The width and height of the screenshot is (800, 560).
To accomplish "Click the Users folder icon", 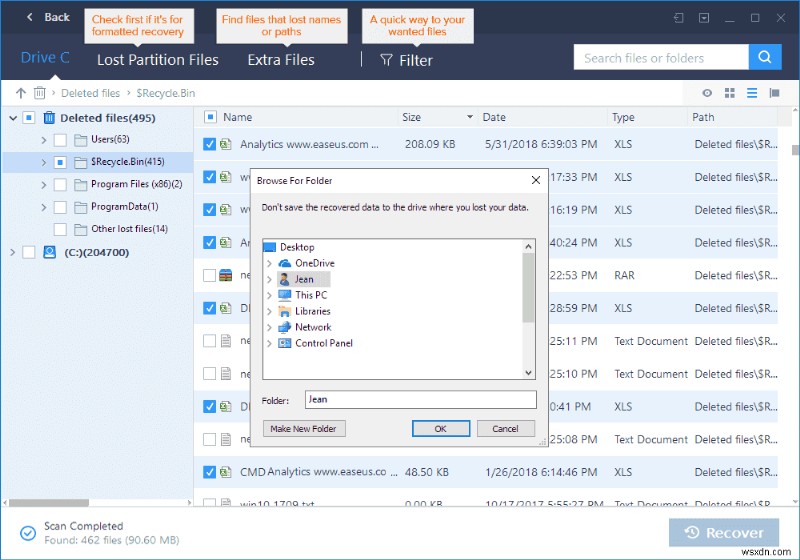I will pyautogui.click(x=80, y=140).
